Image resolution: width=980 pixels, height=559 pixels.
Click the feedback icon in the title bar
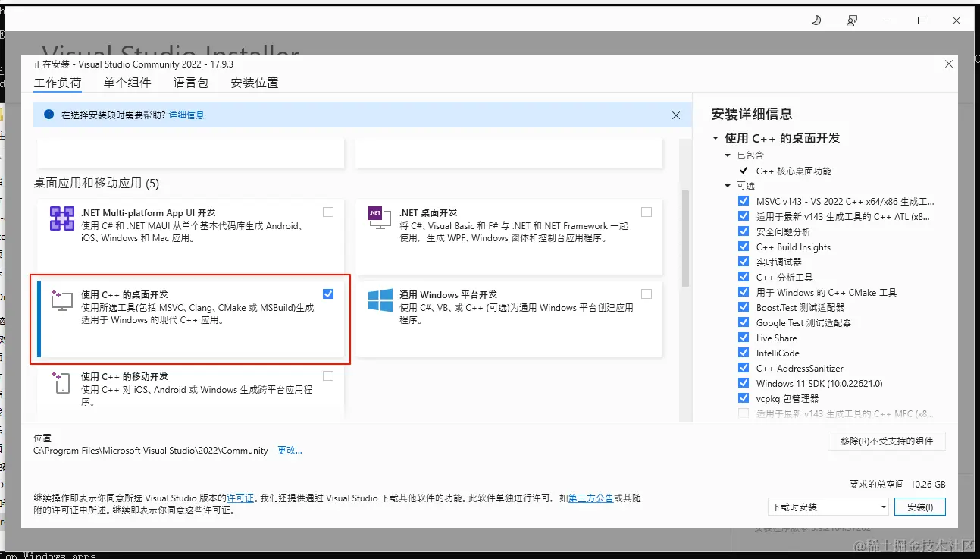[852, 20]
